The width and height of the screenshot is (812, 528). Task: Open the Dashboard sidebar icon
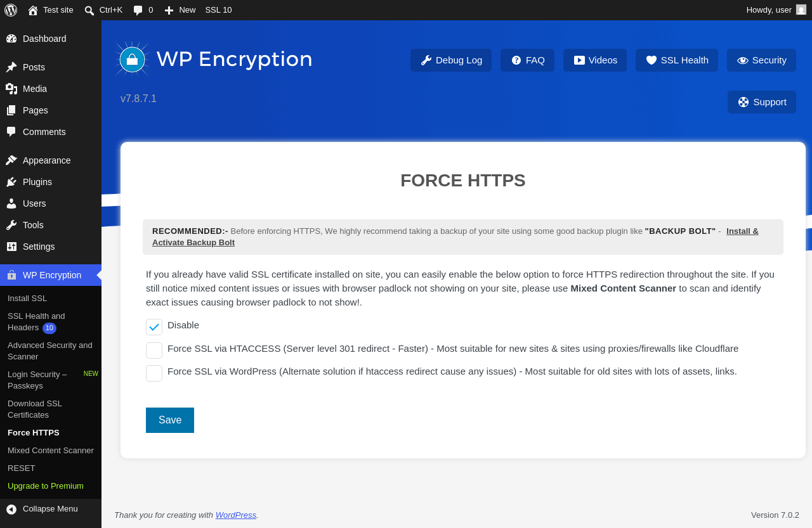point(11,39)
